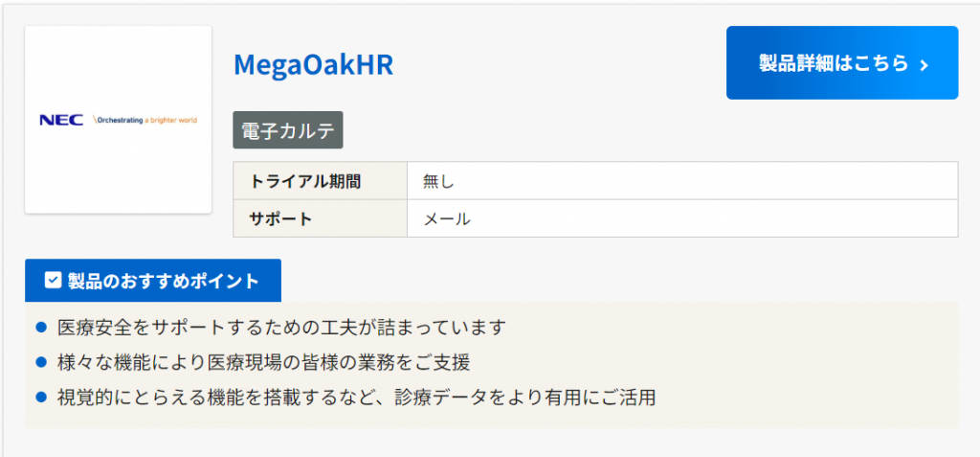This screenshot has width=980, height=457.
Task: Select the 製品のおすすめポイント tab header
Action: 153,281
